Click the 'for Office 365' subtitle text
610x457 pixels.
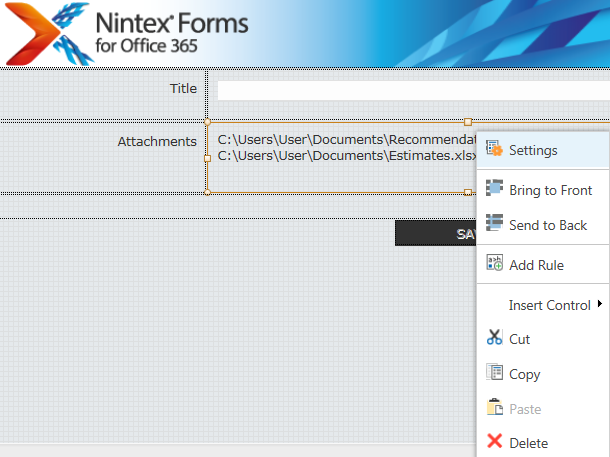click(x=147, y=46)
